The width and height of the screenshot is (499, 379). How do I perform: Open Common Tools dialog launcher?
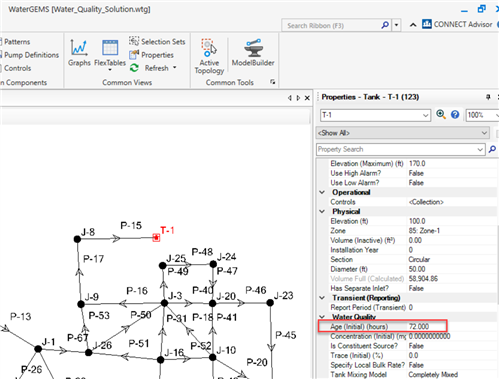point(273,82)
